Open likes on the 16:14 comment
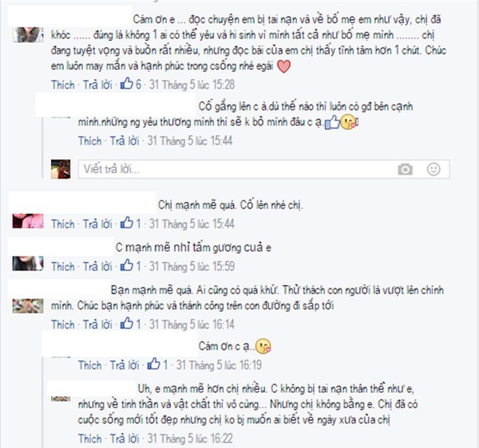 point(131,324)
